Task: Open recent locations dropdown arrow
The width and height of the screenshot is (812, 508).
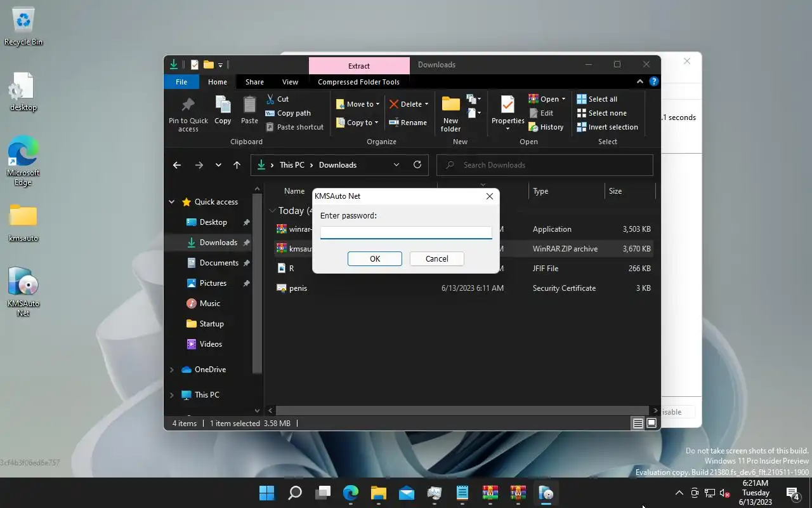Action: click(x=218, y=165)
